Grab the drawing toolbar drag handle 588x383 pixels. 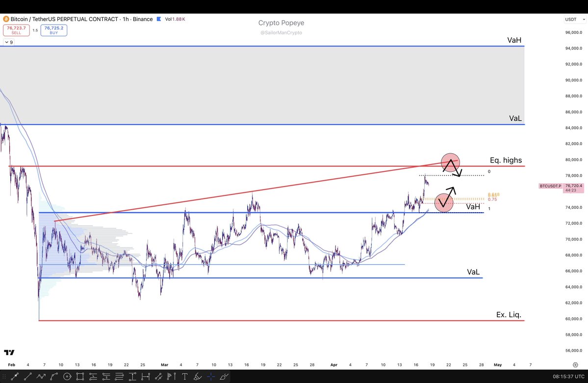coord(4,376)
